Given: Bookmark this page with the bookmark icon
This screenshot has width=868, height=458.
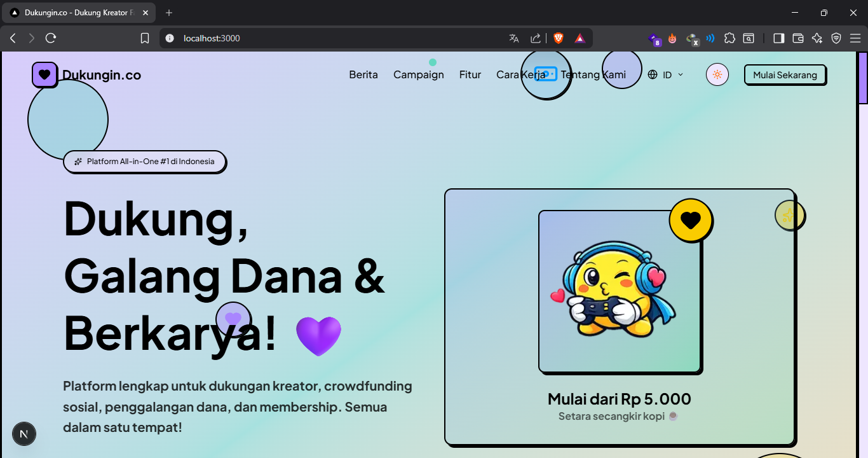Looking at the screenshot, I should [145, 38].
